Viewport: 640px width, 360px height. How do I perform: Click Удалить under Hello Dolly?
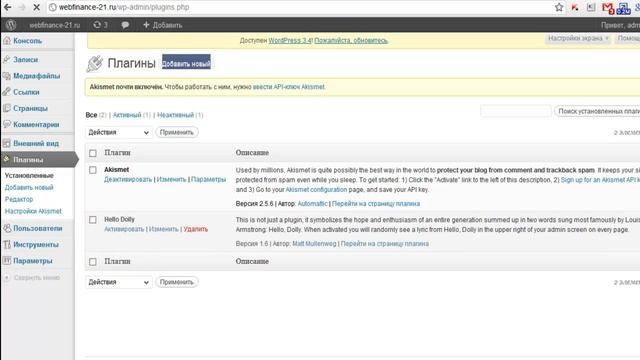pos(196,229)
